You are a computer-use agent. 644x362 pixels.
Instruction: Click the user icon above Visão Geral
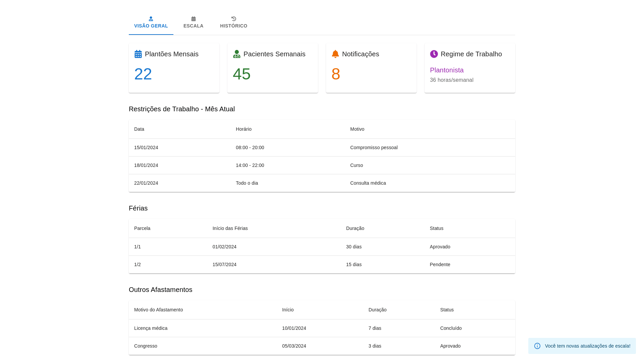151,19
